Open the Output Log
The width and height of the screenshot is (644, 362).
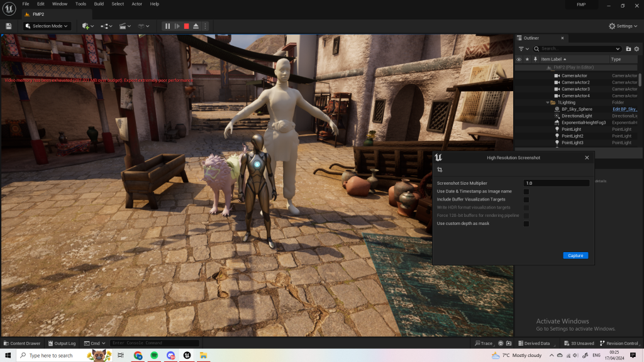click(x=62, y=343)
